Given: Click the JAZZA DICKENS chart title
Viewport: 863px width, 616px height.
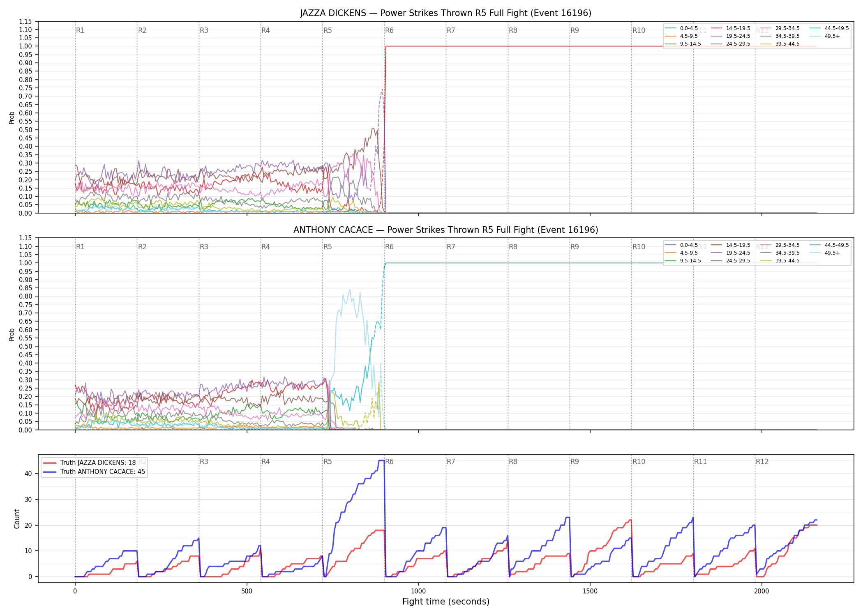Looking at the screenshot, I should (x=446, y=13).
